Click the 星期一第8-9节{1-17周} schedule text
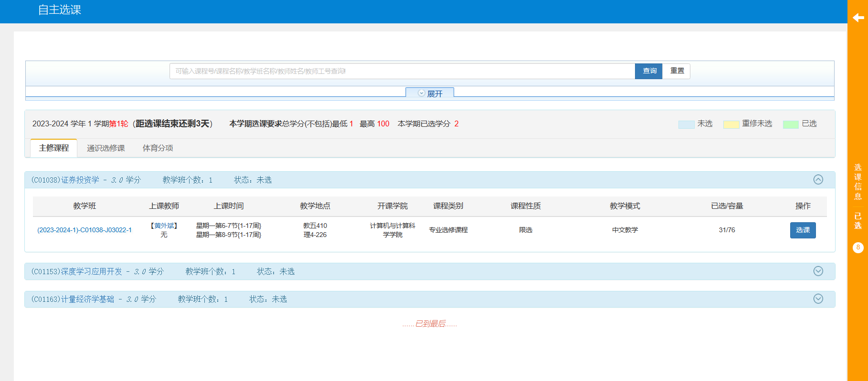This screenshot has width=868, height=381. (x=229, y=235)
